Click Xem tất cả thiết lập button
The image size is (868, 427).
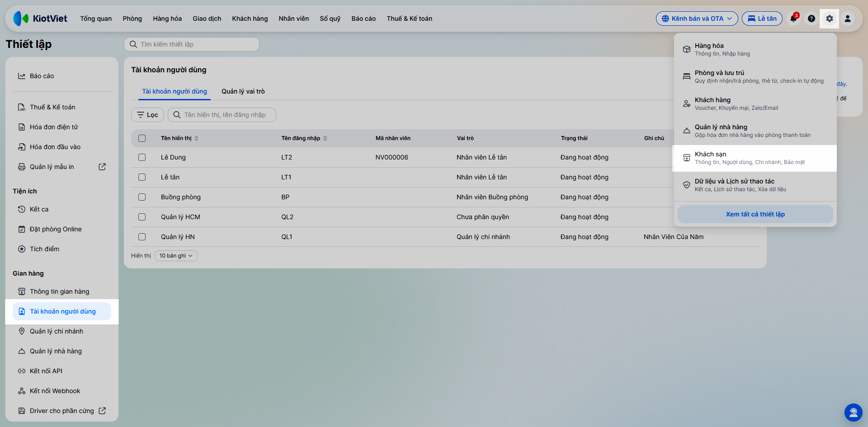click(755, 214)
